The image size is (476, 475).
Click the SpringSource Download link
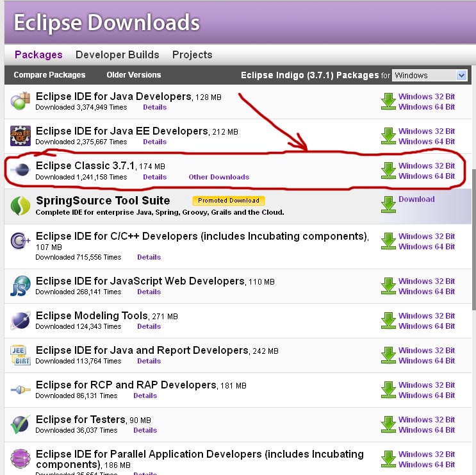pos(416,199)
